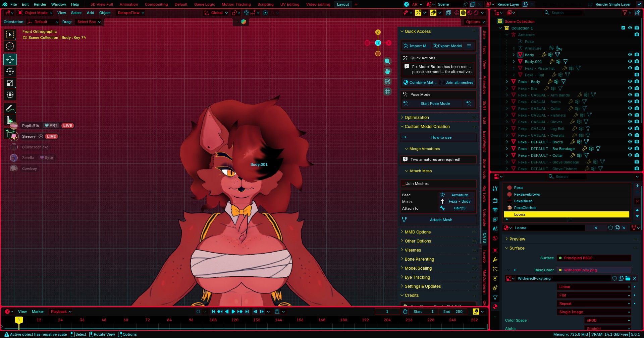Activate the Annotate pencil tool
This screenshot has width=644, height=338.
point(10,108)
